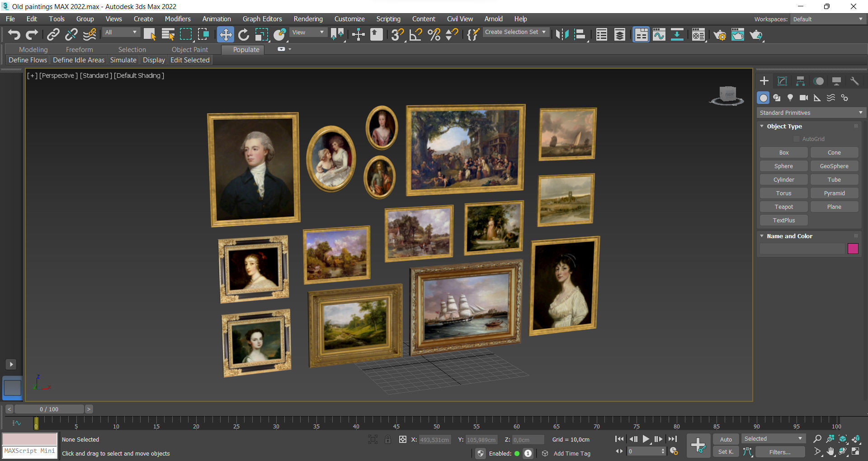Viewport: 868px width, 461px height.
Task: Open the Utilities wrench panel icon
Action: [x=854, y=81]
